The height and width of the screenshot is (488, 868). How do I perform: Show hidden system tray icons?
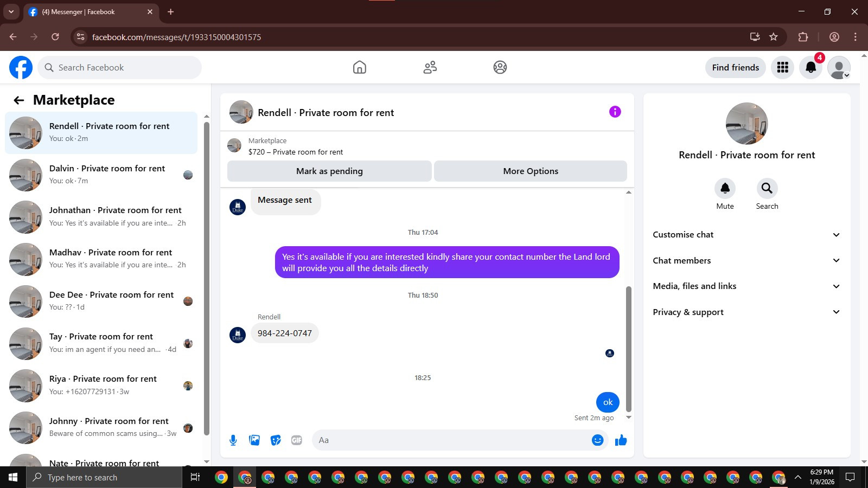tap(797, 477)
